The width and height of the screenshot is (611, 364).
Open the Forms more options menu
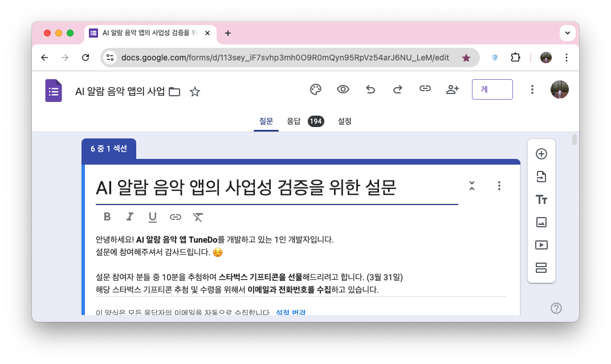pyautogui.click(x=532, y=89)
